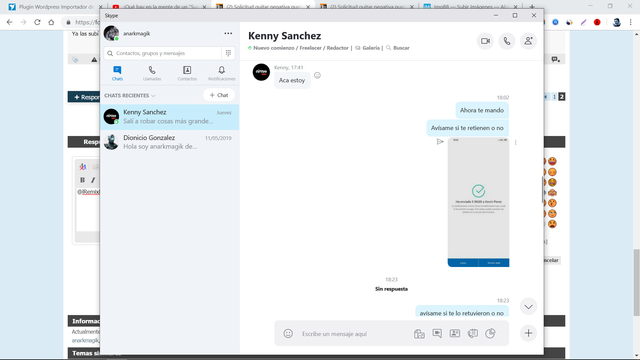Click the create poll icon in the message box
The width and height of the screenshot is (640, 360).
[x=490, y=333]
